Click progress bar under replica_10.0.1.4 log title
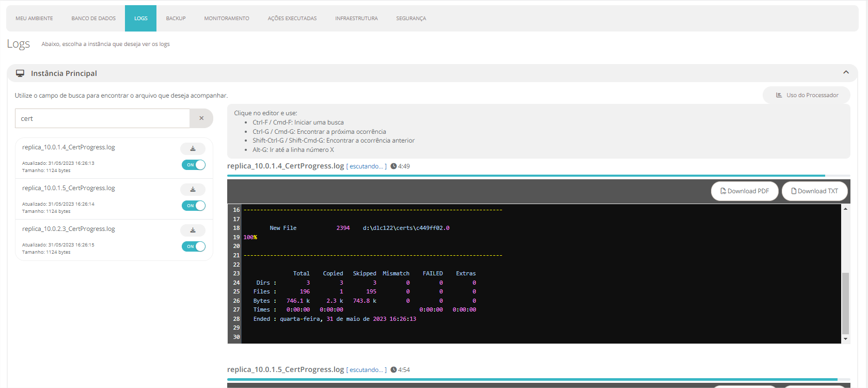This screenshot has height=388, width=868. click(539, 176)
